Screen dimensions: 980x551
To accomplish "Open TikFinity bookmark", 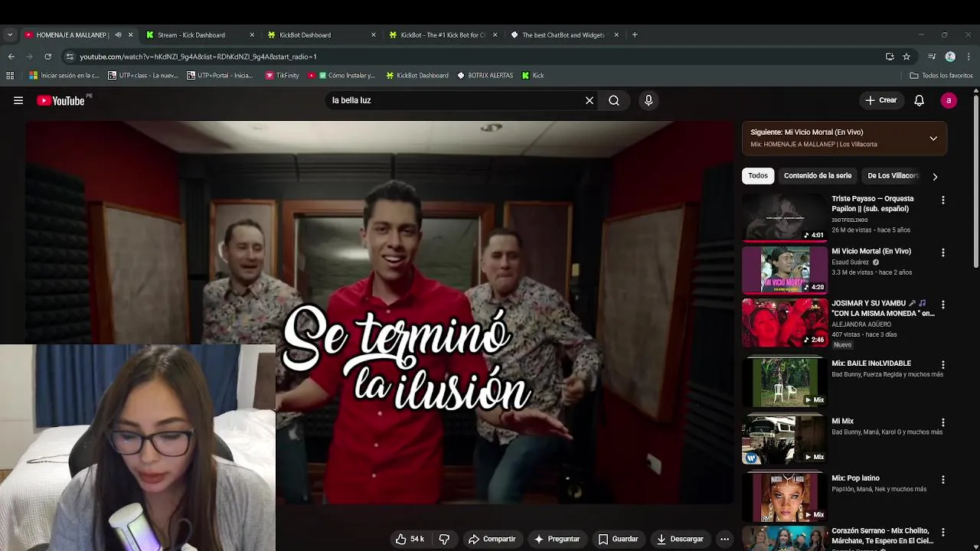I will pos(282,75).
